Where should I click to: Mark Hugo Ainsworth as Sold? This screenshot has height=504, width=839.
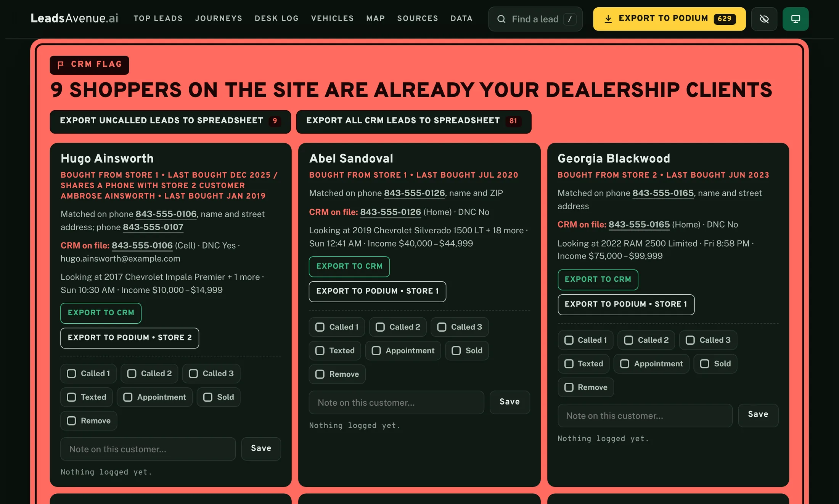(219, 397)
